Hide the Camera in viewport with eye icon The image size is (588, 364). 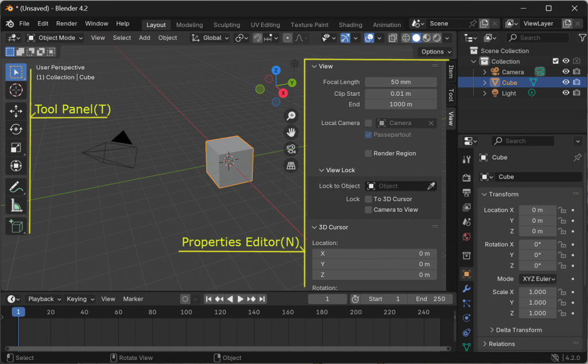pyautogui.click(x=566, y=72)
